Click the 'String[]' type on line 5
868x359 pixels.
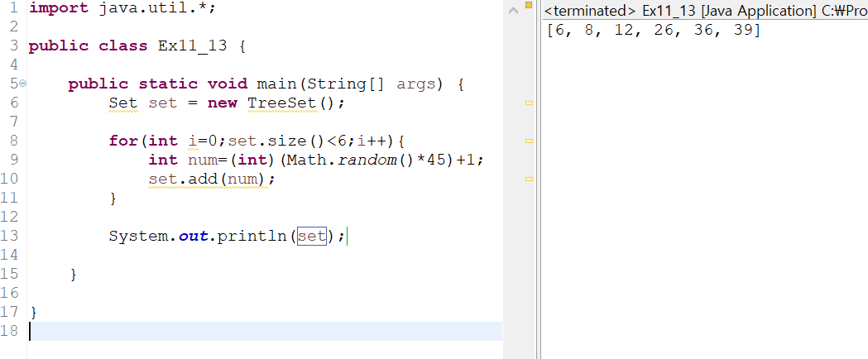coord(346,84)
